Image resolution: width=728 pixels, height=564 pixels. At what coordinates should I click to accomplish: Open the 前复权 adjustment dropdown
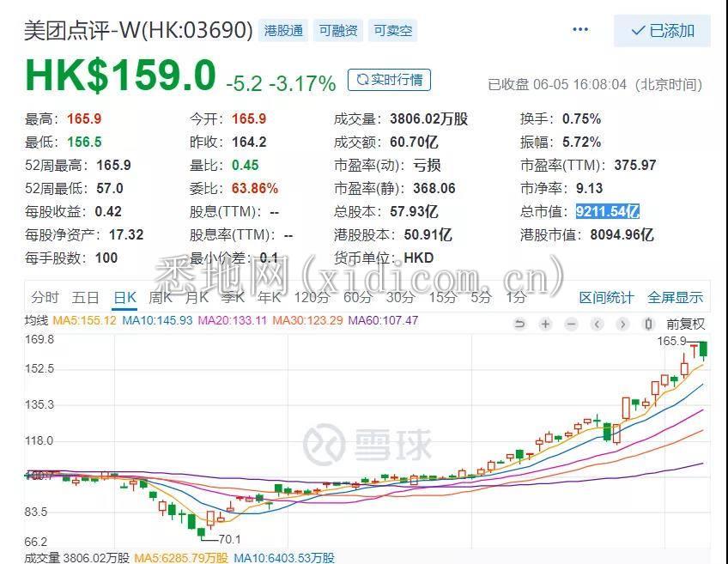tap(686, 324)
